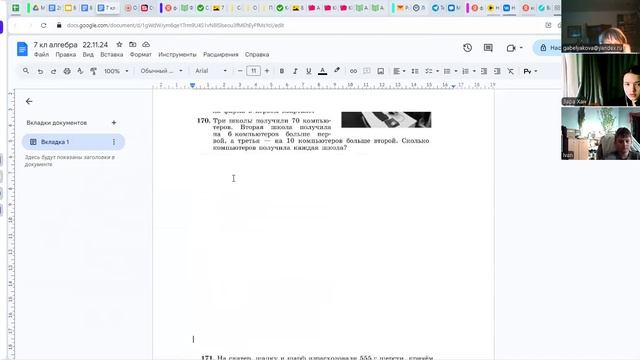Image resolution: width=640 pixels, height=360 pixels.
Task: Toggle spell check tool
Action: [80, 71]
